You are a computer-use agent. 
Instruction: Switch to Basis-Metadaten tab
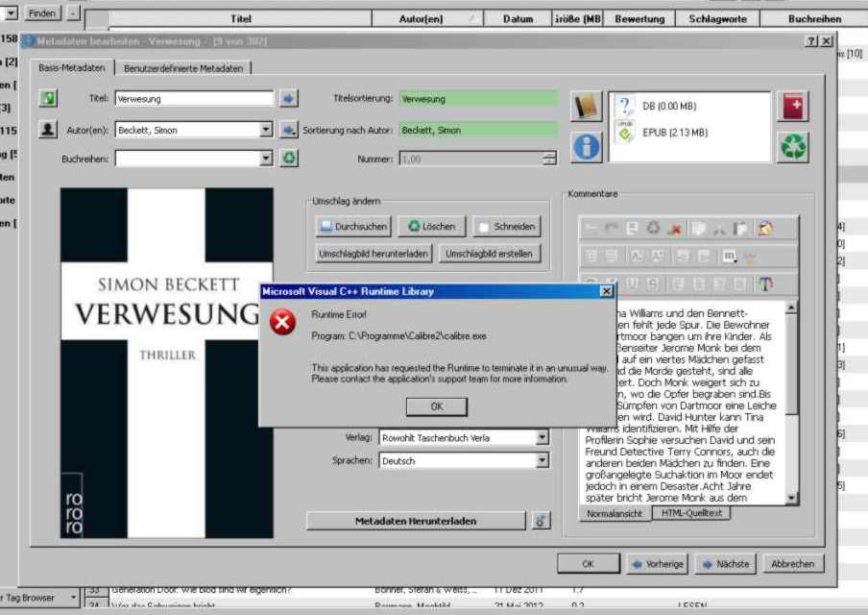point(72,67)
